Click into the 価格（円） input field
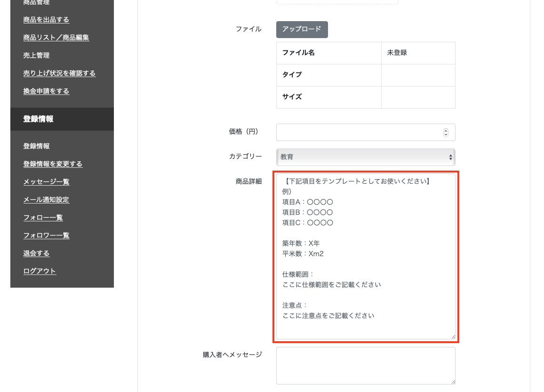This screenshot has width=544, height=392. click(x=358, y=133)
